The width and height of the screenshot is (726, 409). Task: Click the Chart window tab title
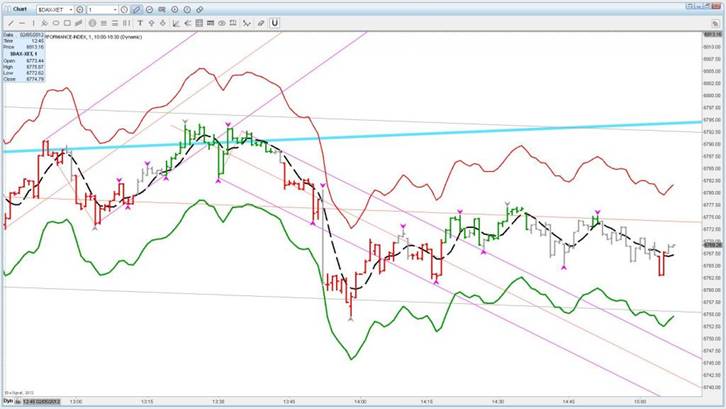coord(19,9)
